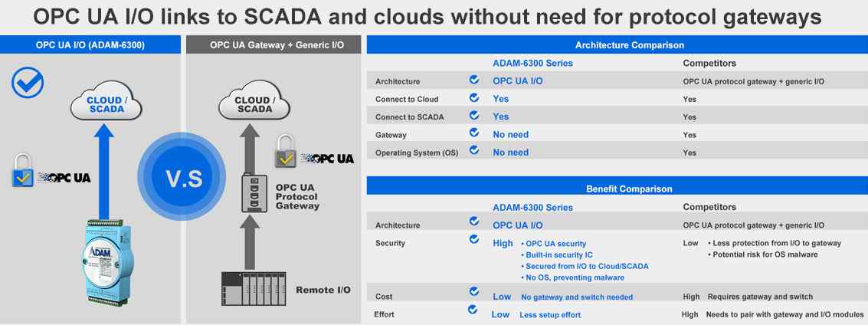This screenshot has width=868, height=325.
Task: Click the ADAM module product image
Action: click(106, 263)
